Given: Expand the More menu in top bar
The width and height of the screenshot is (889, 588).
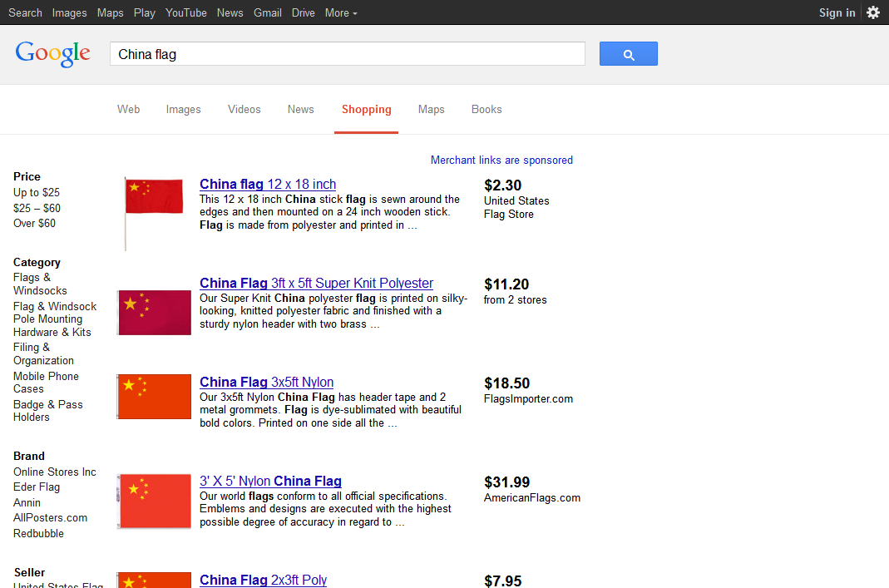Looking at the screenshot, I should tap(341, 12).
